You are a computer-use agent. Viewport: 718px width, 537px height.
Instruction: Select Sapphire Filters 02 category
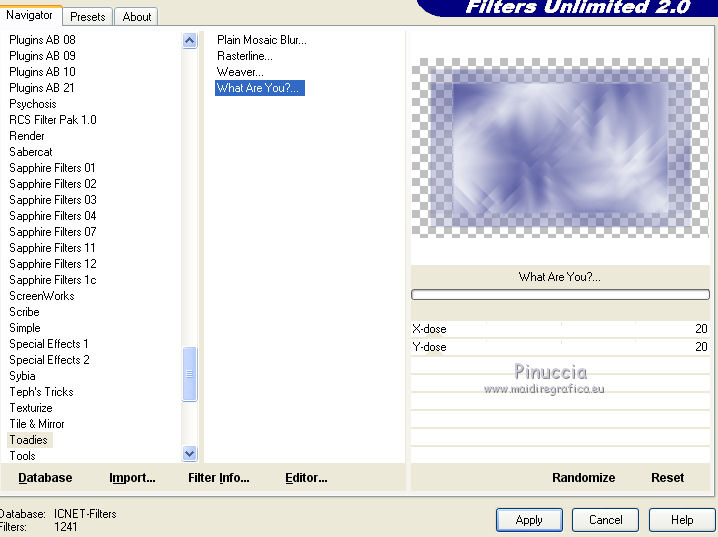tap(53, 184)
